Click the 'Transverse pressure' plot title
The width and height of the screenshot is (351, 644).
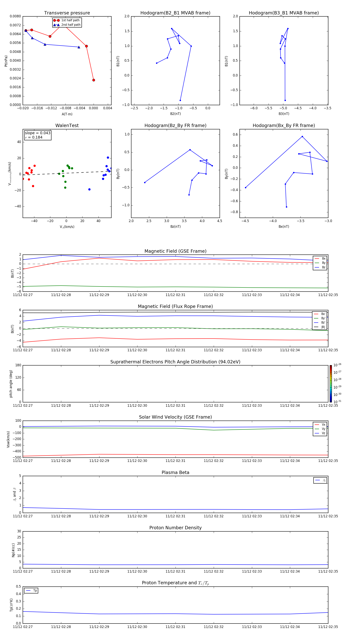pos(67,13)
